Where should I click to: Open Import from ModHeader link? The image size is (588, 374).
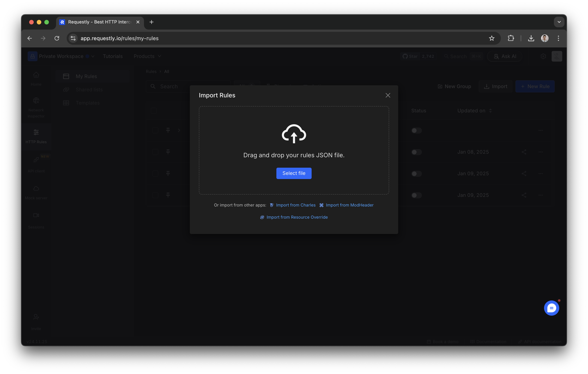click(x=350, y=205)
